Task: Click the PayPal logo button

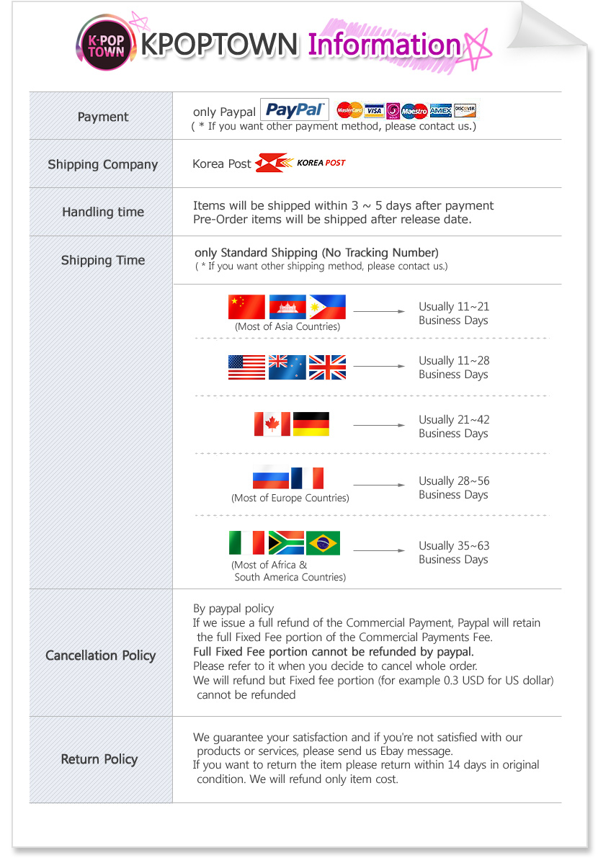Action: tap(294, 110)
